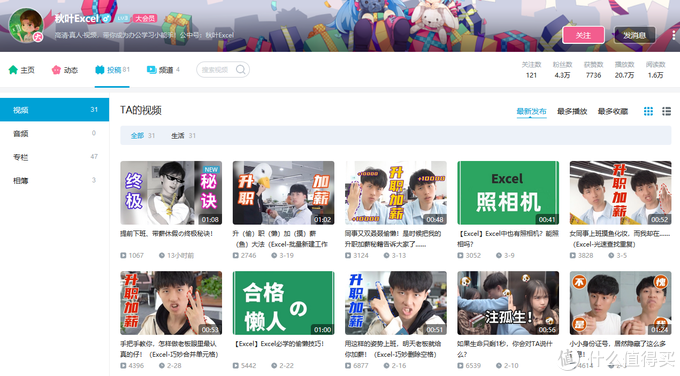Open 00:51 blue 升职加薪 thumbnail
Screen dimensions: 680x376
(x=396, y=303)
